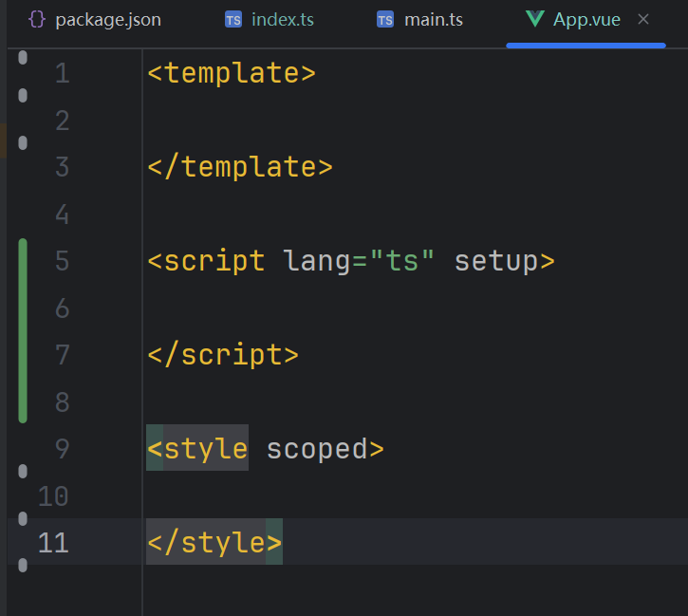Screen dimensions: 688x616
Task: Click line number 6 in the gutter
Action: 63,308
